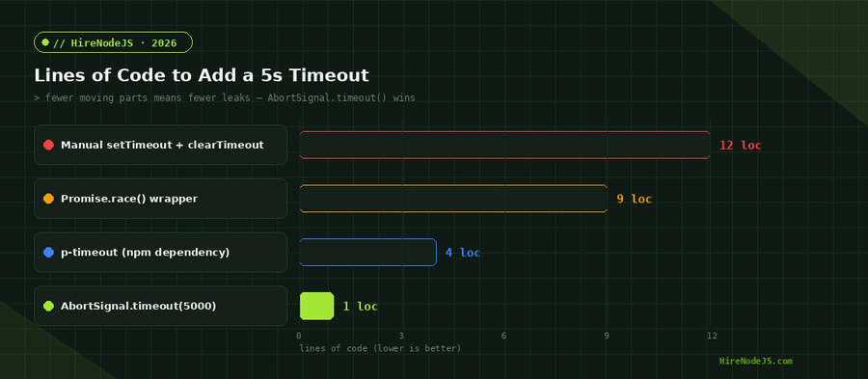Click the axis tick label '6'
The width and height of the screenshot is (868, 379).
(x=503, y=336)
